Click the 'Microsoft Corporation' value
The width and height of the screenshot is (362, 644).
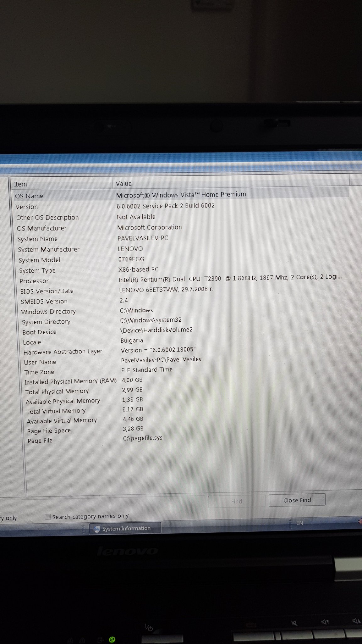tap(150, 227)
